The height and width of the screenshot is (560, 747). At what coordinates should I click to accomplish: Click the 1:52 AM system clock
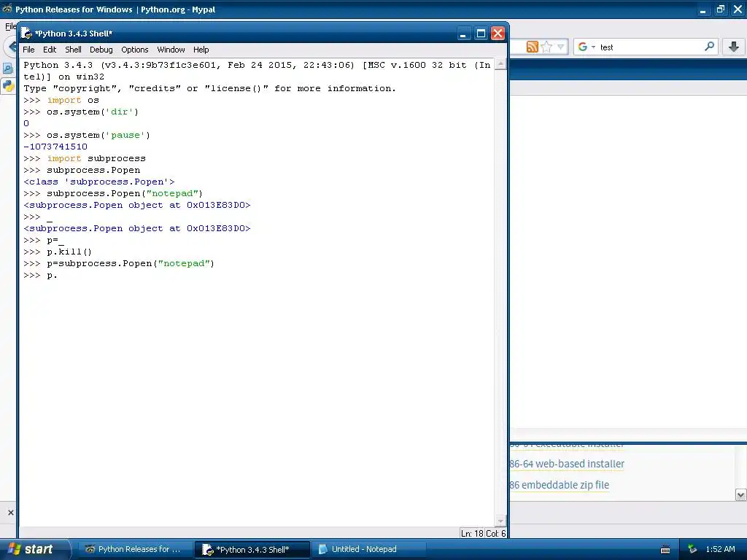(720, 549)
